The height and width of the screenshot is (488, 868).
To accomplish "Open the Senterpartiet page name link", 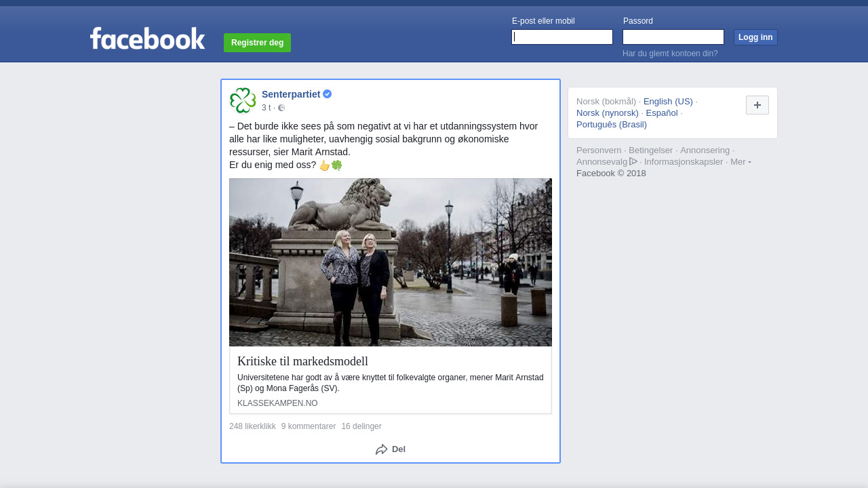I will pos(291,94).
